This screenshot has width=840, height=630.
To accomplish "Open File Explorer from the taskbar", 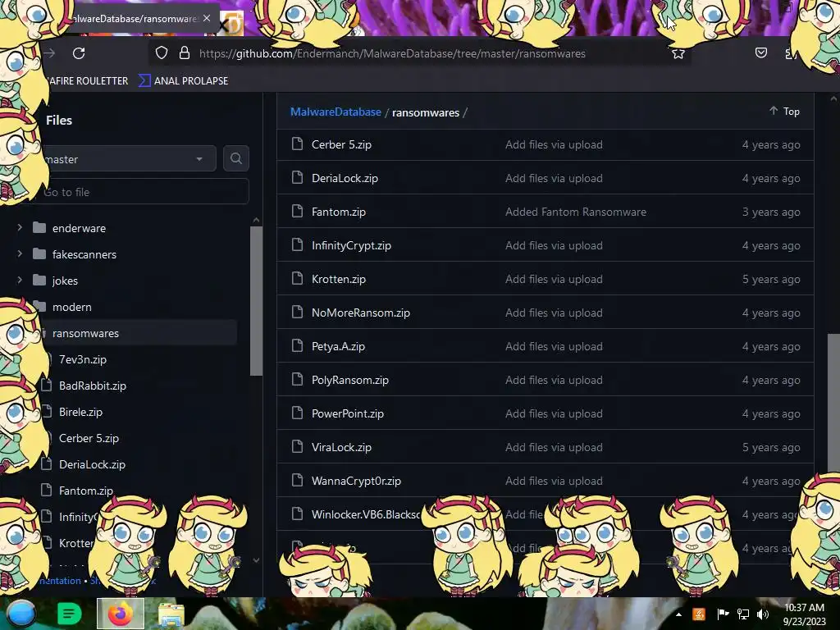I will pos(171,615).
